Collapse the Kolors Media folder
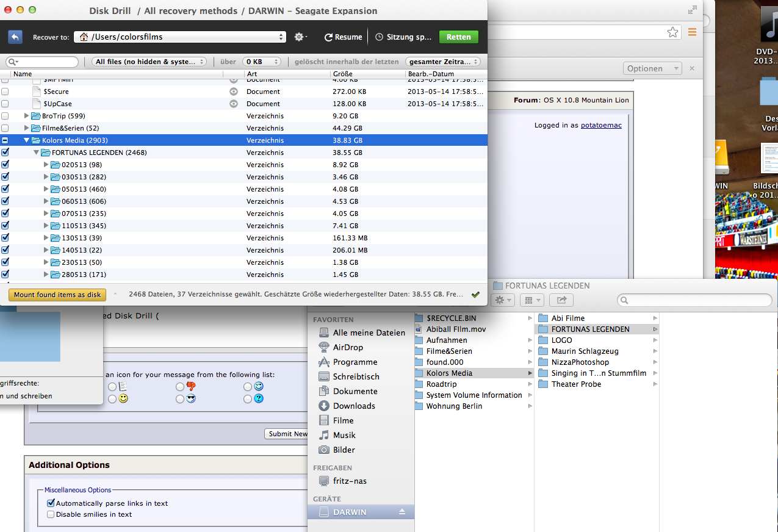Viewport: 778px width, 532px height. [x=26, y=140]
